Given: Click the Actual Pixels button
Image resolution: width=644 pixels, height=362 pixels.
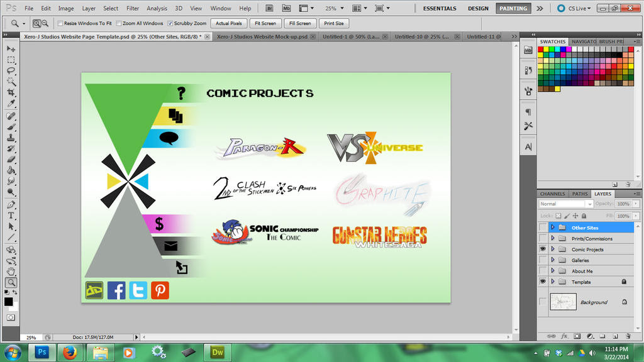Looking at the screenshot, I should (229, 23).
